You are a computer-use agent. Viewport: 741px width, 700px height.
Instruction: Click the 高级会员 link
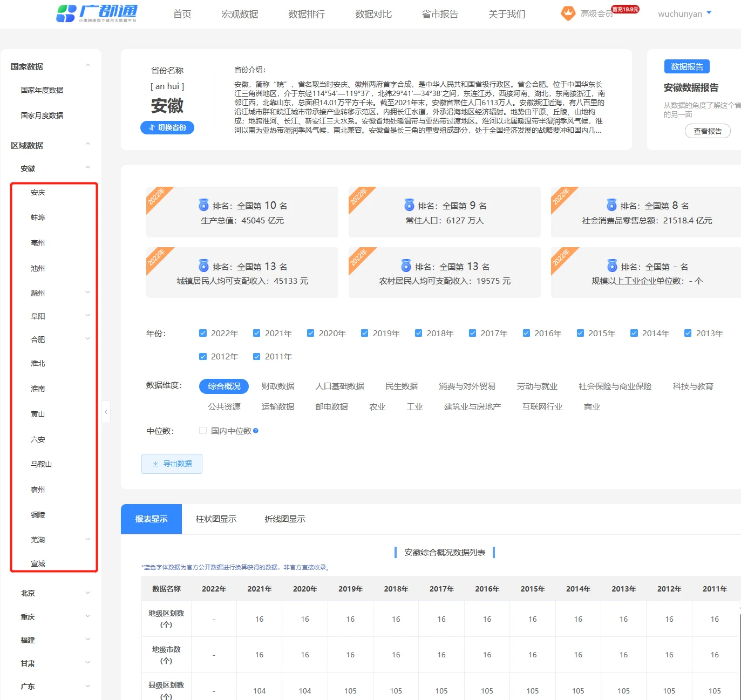coord(597,14)
